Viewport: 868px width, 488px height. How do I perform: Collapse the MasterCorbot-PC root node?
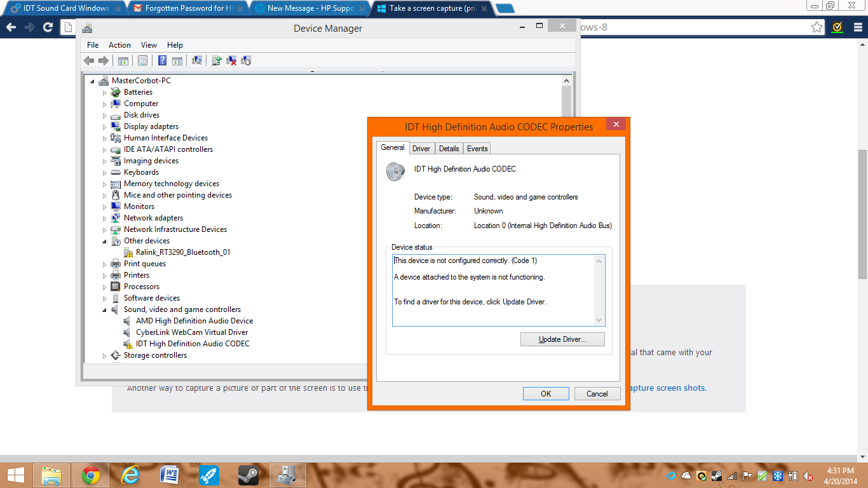pos(93,81)
